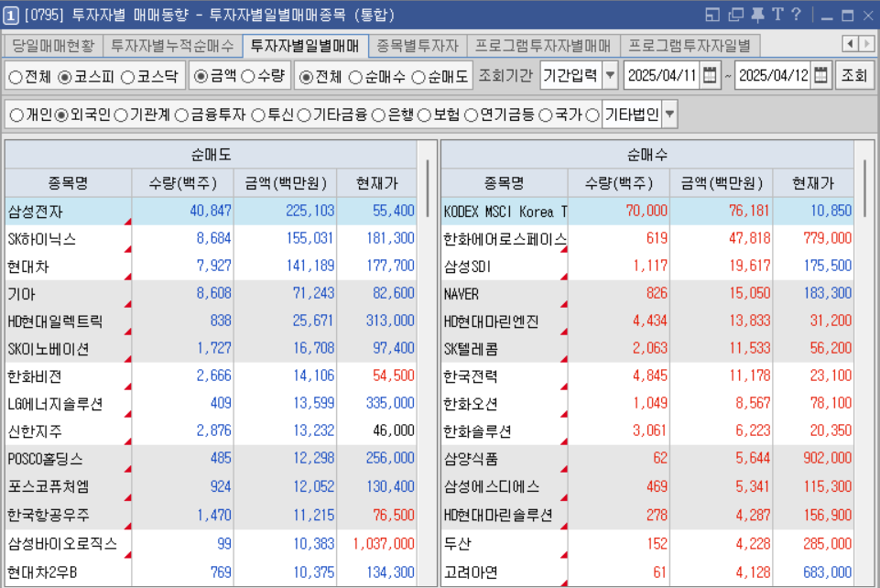Viewport: 880px width, 588px height.
Task: Select the 코스피 radio button
Action: click(x=65, y=77)
